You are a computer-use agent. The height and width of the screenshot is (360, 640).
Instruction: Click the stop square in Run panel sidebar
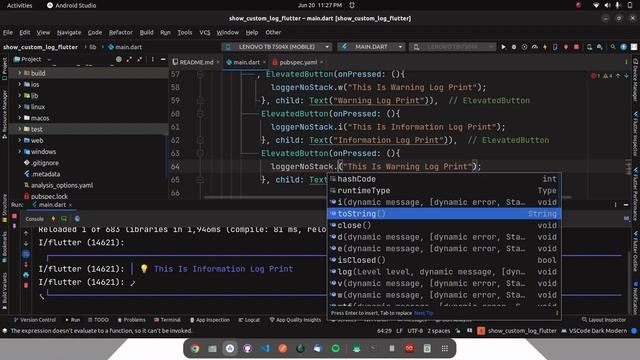point(14,216)
